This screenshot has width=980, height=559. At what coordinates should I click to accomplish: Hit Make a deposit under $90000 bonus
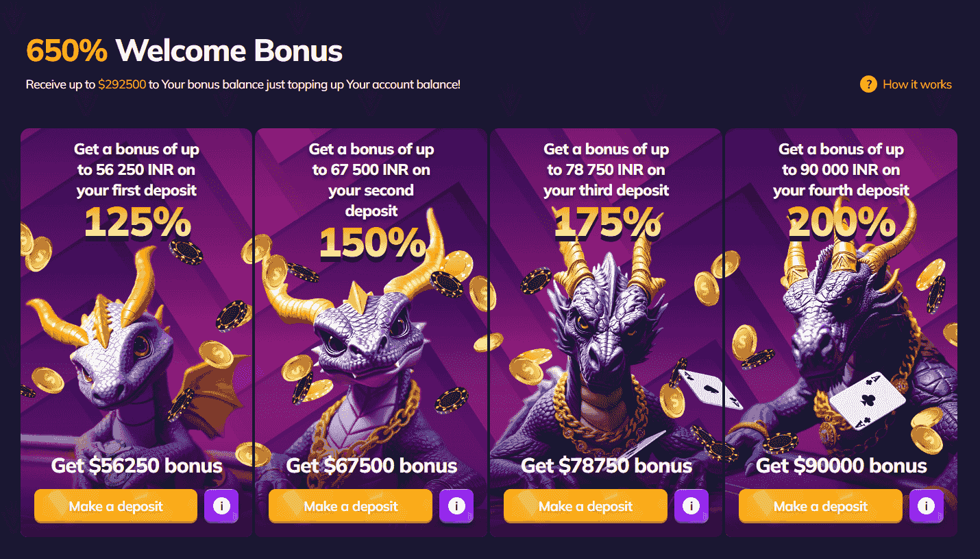[820, 506]
